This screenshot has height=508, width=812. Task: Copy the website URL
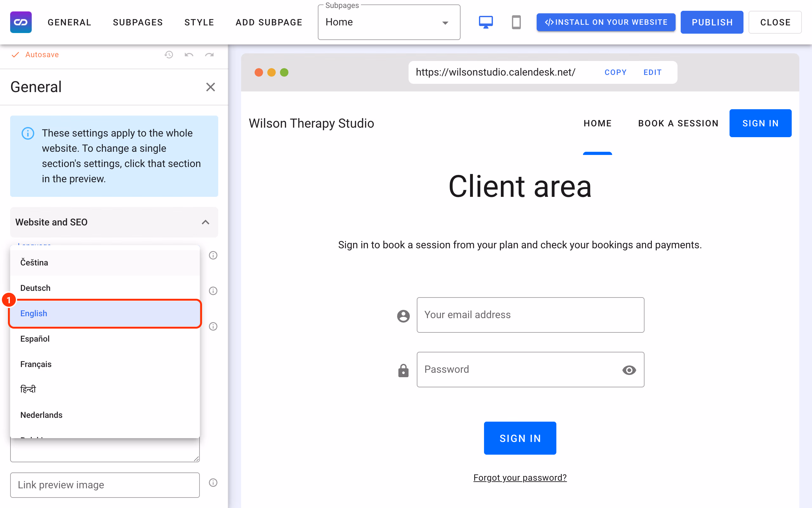[615, 72]
